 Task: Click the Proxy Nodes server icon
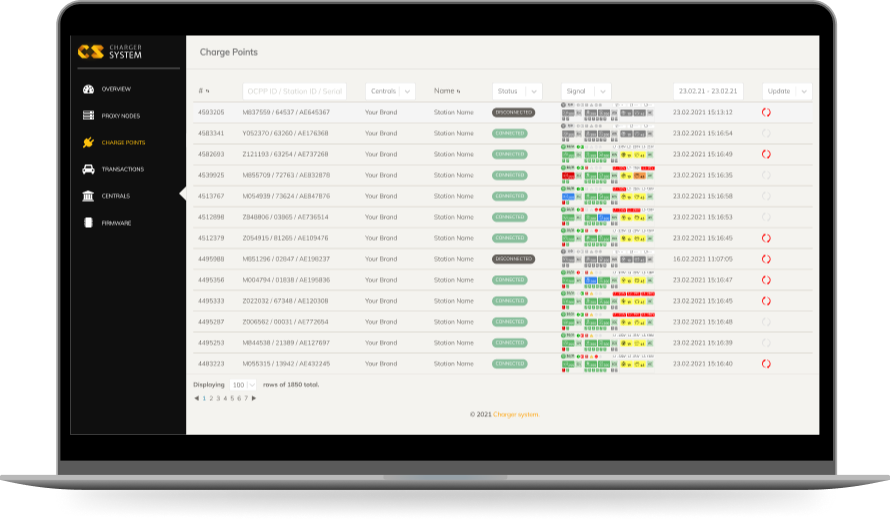point(88,116)
